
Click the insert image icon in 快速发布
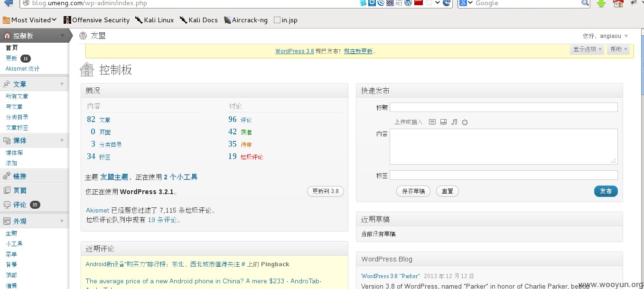(x=432, y=122)
